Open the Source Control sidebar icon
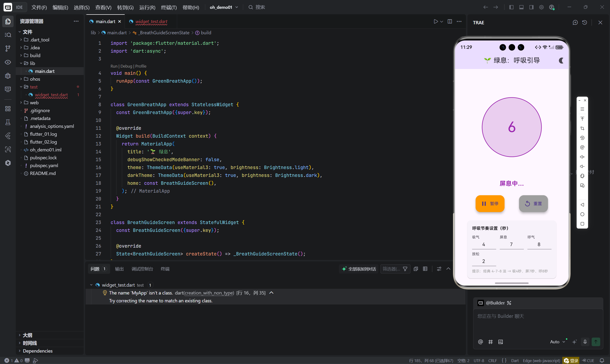Screen dimensions: 610x364 [x=8, y=48]
